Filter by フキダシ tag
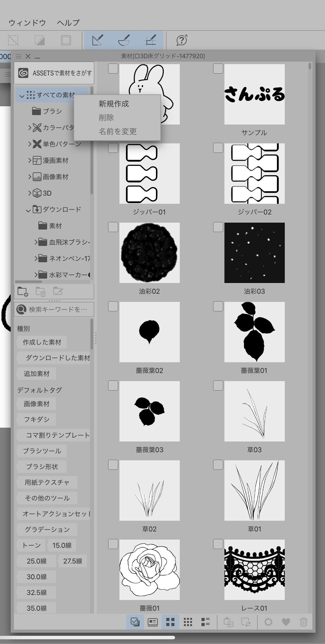This screenshot has height=644, width=325. coord(36,419)
